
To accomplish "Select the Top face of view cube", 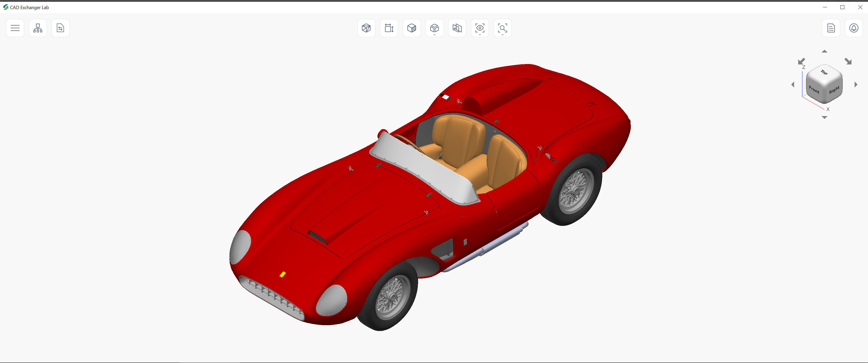I will 824,72.
